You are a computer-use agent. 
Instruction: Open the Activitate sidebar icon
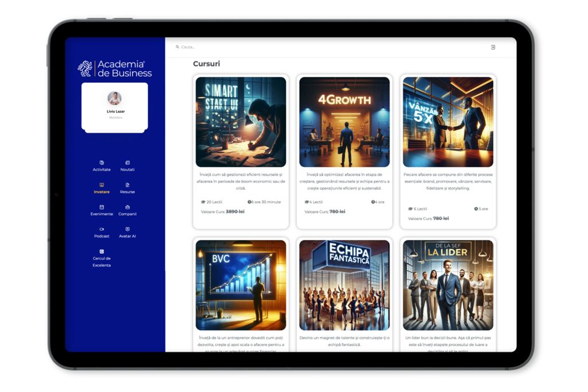[x=102, y=162]
